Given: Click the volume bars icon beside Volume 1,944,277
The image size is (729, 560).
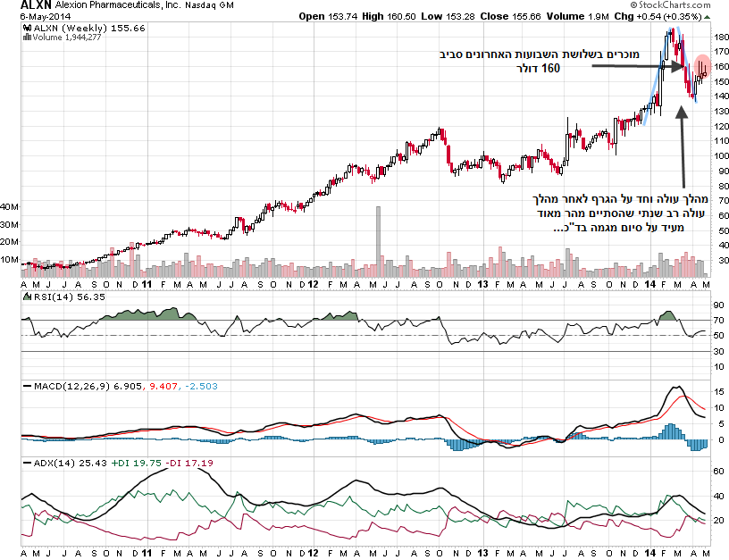Looking at the screenshot, I should tap(28, 38).
